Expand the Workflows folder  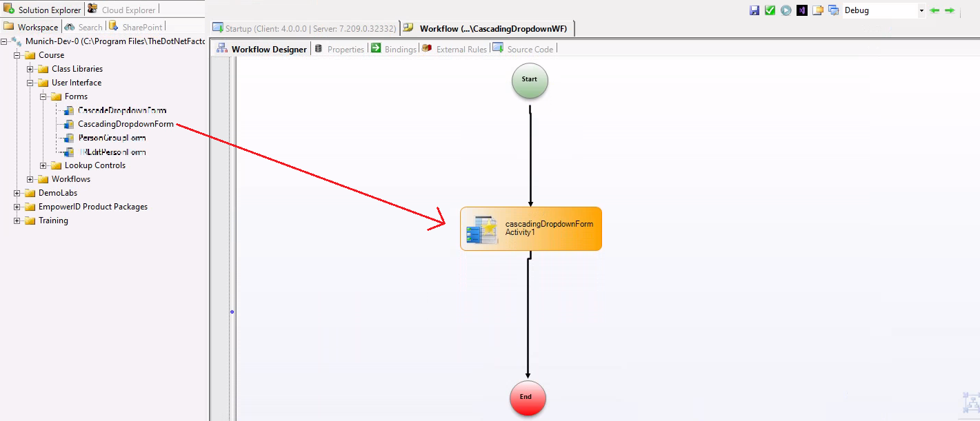coord(30,179)
